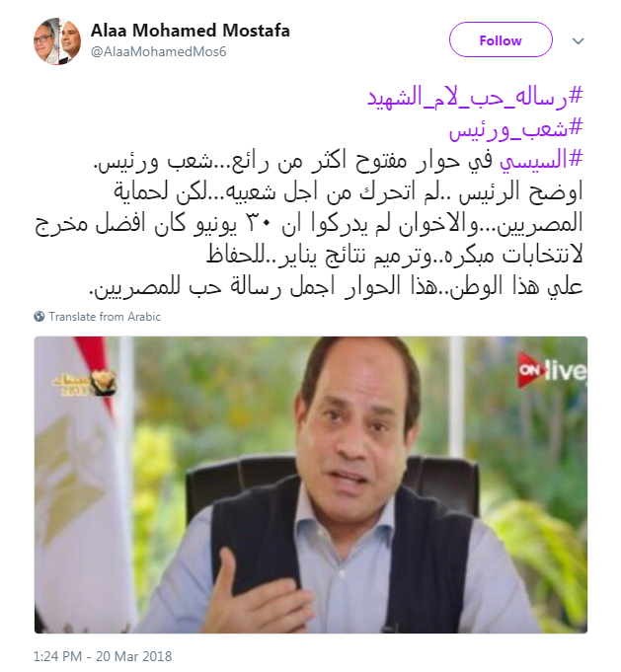
Task: Open hashtag رساله_حب_لام_الشهيد
Action: click(475, 96)
